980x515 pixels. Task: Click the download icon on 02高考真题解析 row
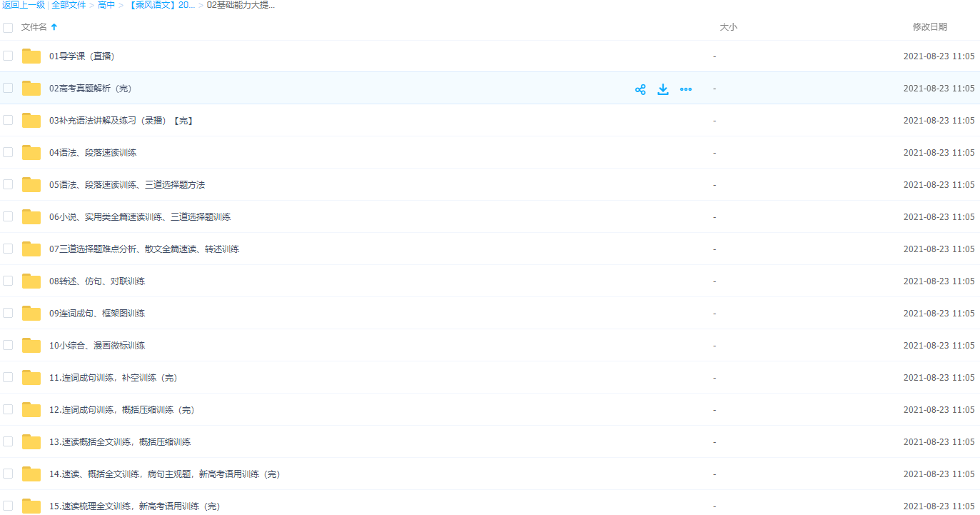pos(663,89)
